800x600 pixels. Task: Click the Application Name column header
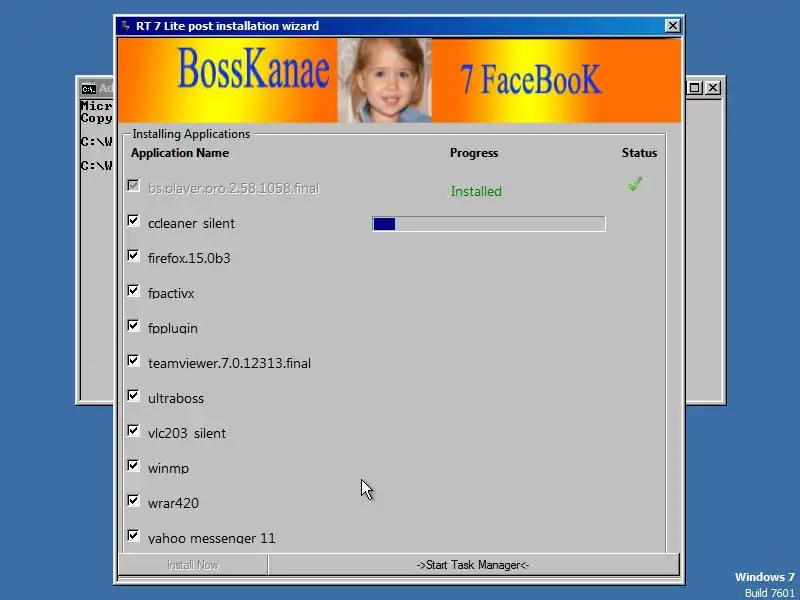click(x=180, y=153)
